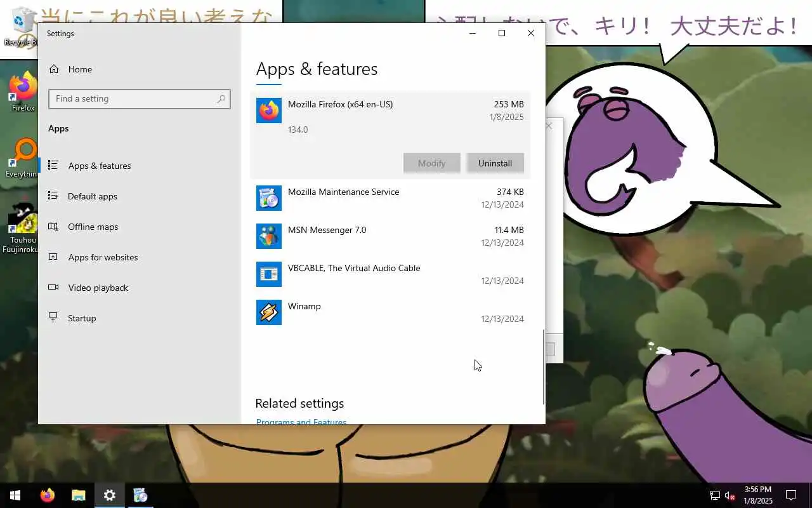Click the Default apps sidebar icon
Screen dimensions: 812x508
[53, 196]
